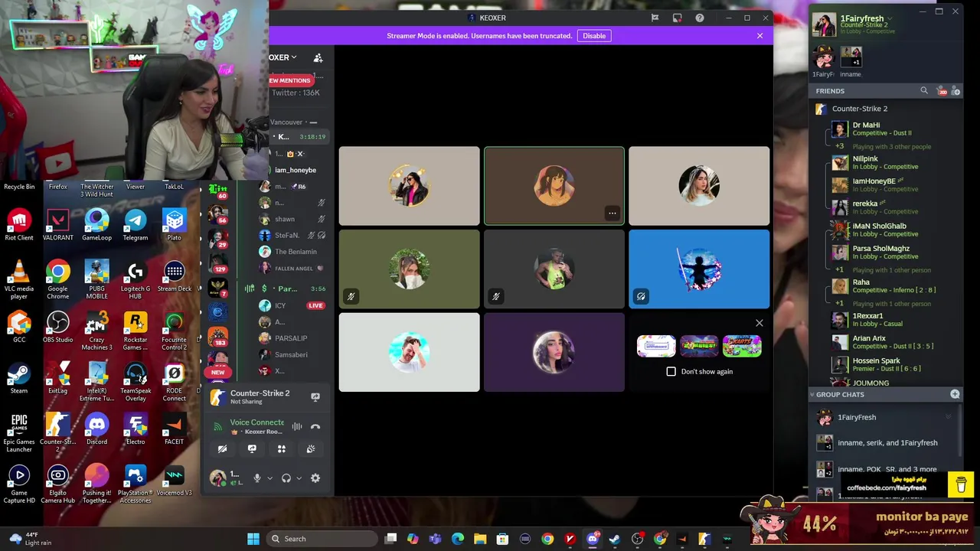Expand 1FairyFresh group chat chevron
Screen dimensions: 980x551
[949, 417]
